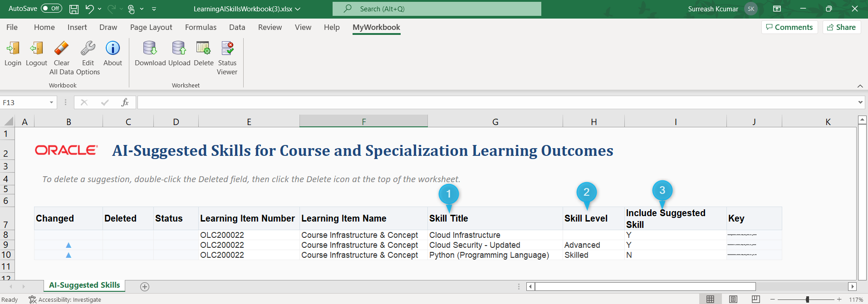Image resolution: width=868 pixels, height=304 pixels.
Task: Click the 'Advanced' skill level cell
Action: click(x=593, y=245)
